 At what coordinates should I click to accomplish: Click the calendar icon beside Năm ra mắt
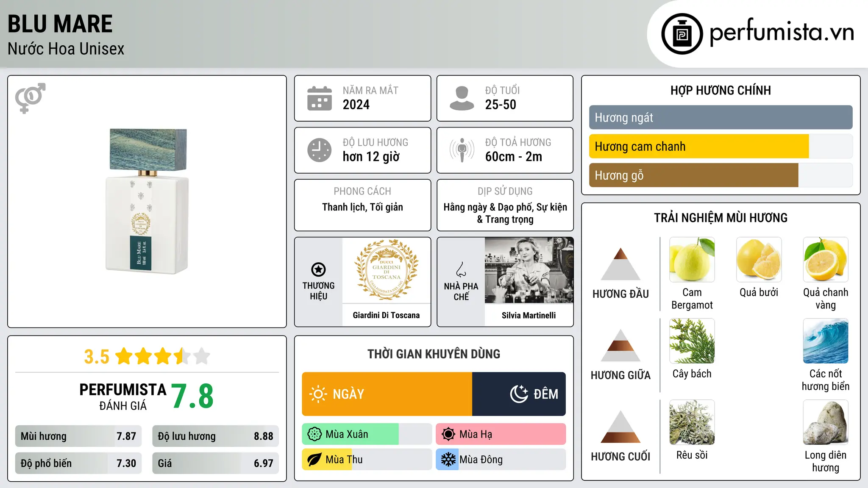click(320, 98)
